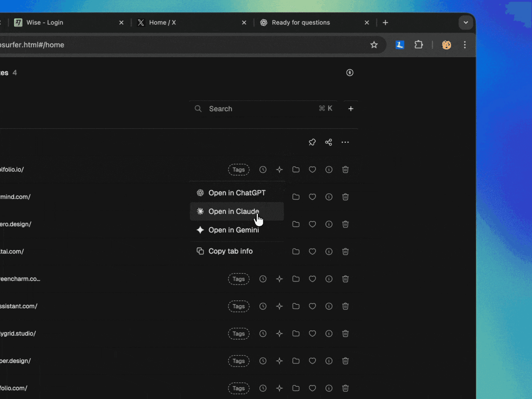Viewport: 532px width, 399px height.
Task: Move ygrid.studio to a folder
Action: [296, 334]
